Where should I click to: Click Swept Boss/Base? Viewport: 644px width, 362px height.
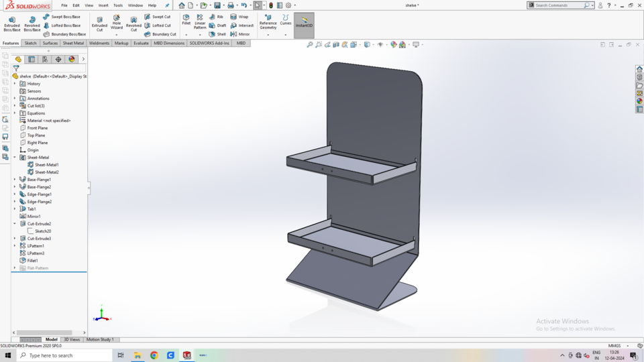[x=62, y=17]
